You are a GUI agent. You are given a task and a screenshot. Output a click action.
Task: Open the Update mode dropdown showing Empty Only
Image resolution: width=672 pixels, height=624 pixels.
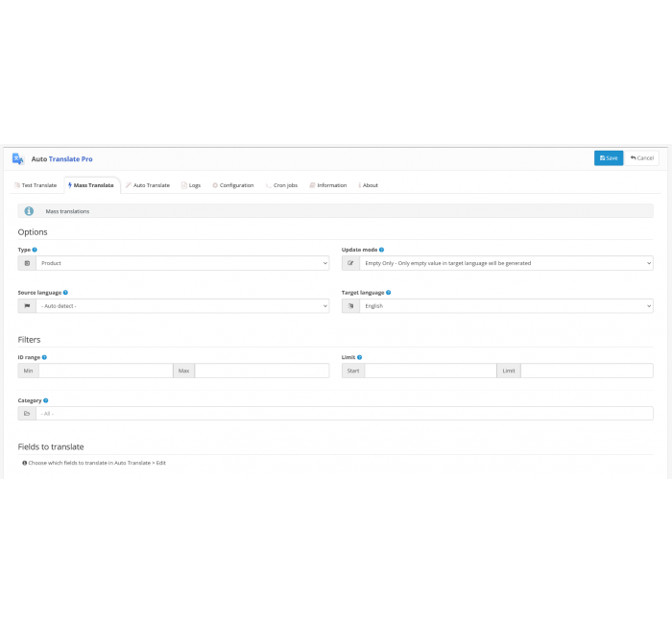(506, 263)
